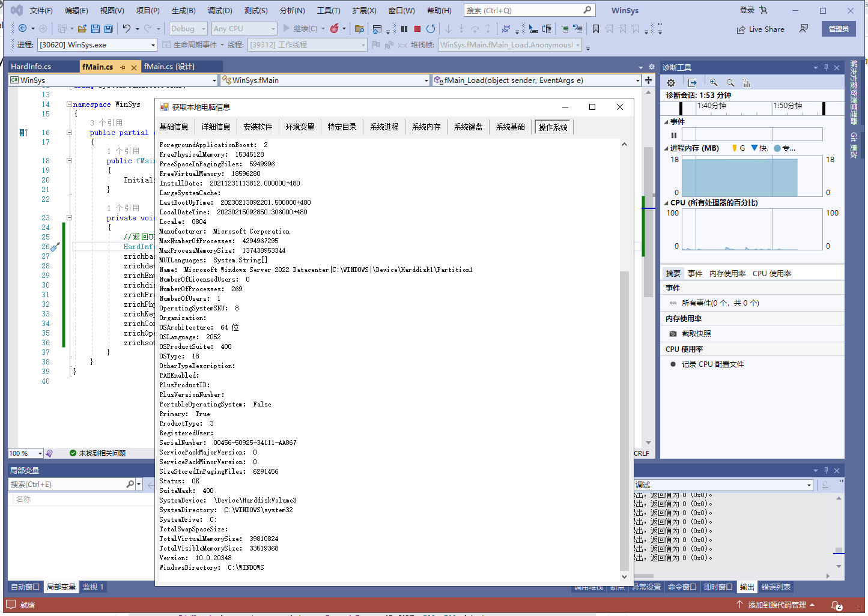Click the Live Share icon
Viewport: 868px width, 616px height.
coord(741,29)
